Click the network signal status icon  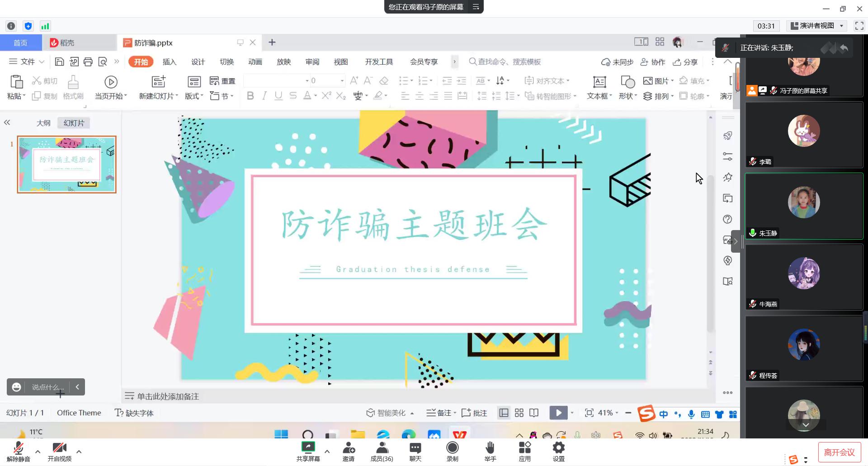pos(45,26)
